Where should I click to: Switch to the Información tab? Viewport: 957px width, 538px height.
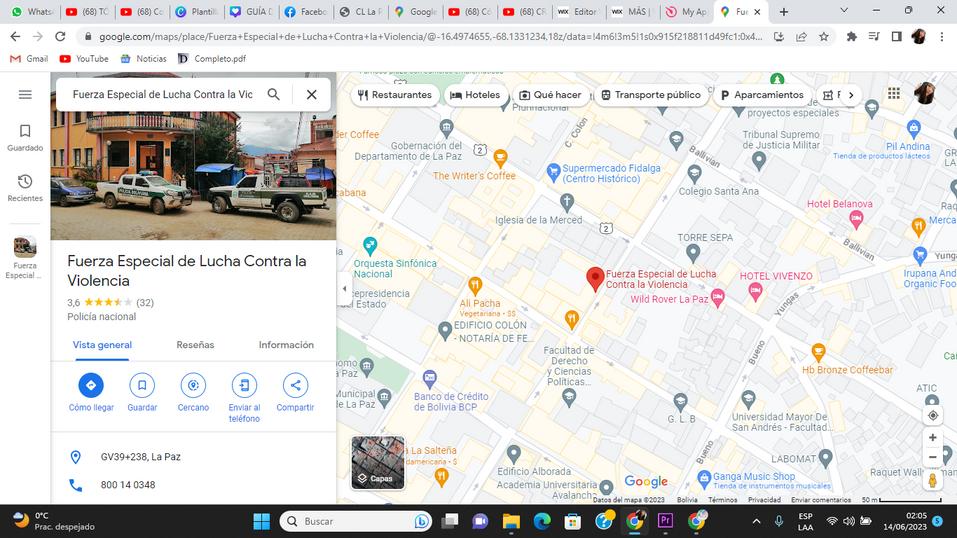pyautogui.click(x=286, y=345)
